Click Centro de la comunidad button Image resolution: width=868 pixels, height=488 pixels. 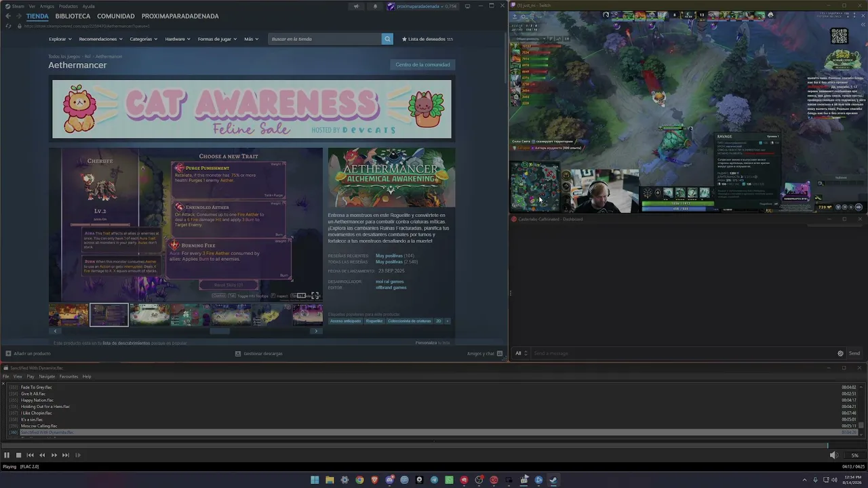pyautogui.click(x=422, y=64)
